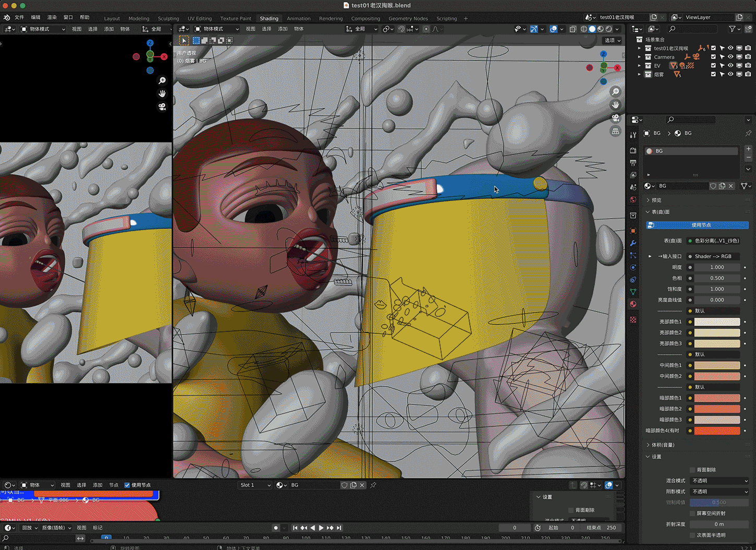The height and width of the screenshot is (550, 756).
Task: Click the 暗部颜色4 color swatch
Action: (x=717, y=431)
